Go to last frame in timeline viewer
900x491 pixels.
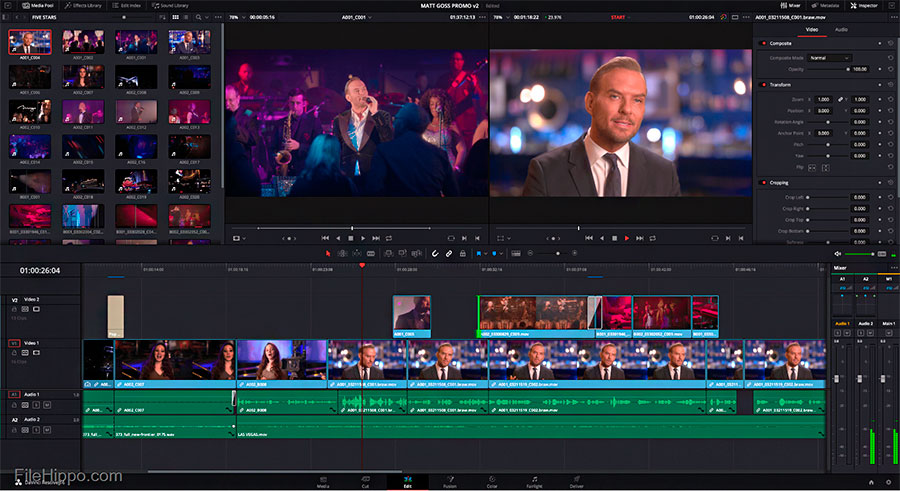click(640, 238)
